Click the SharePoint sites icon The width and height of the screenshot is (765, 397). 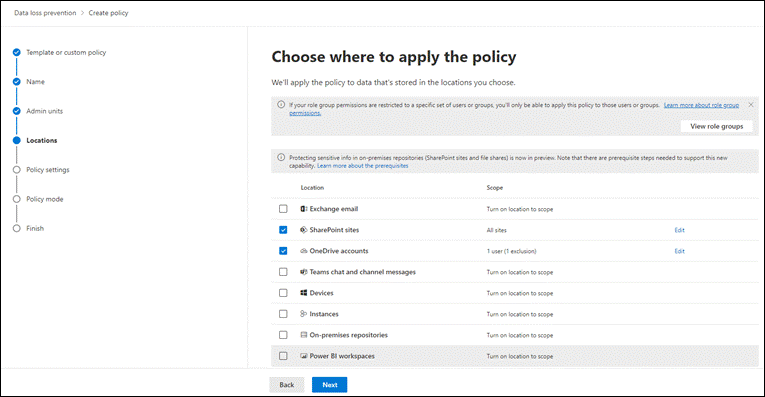pos(303,230)
